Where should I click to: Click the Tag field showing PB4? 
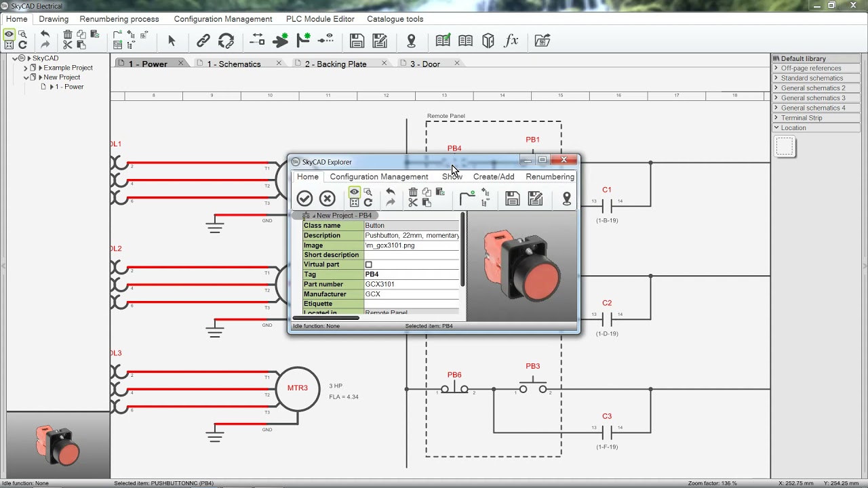[x=412, y=274]
